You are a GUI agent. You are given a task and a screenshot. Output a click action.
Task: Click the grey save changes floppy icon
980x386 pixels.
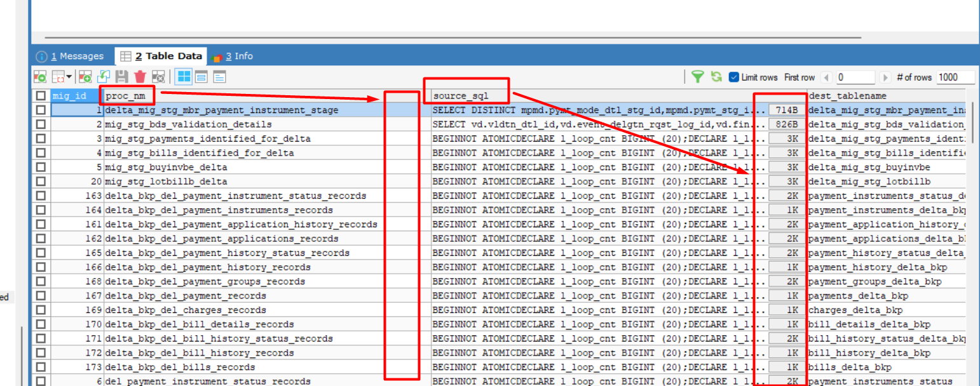point(121,77)
